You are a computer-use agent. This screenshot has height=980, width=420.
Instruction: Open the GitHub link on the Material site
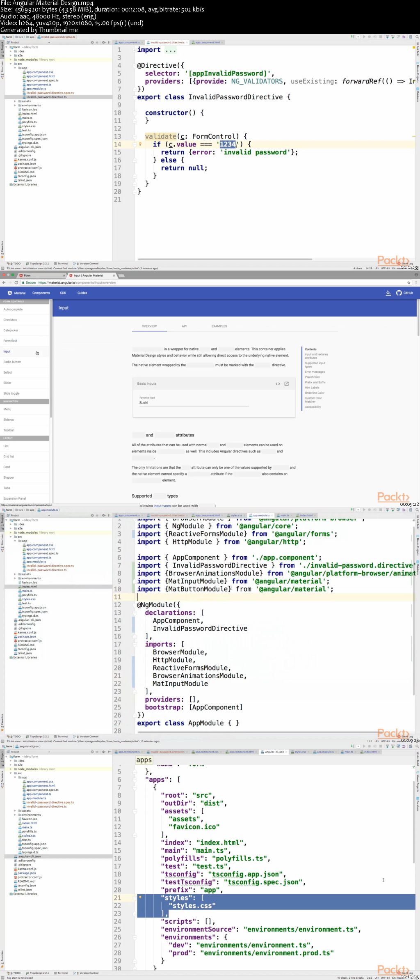point(405,293)
